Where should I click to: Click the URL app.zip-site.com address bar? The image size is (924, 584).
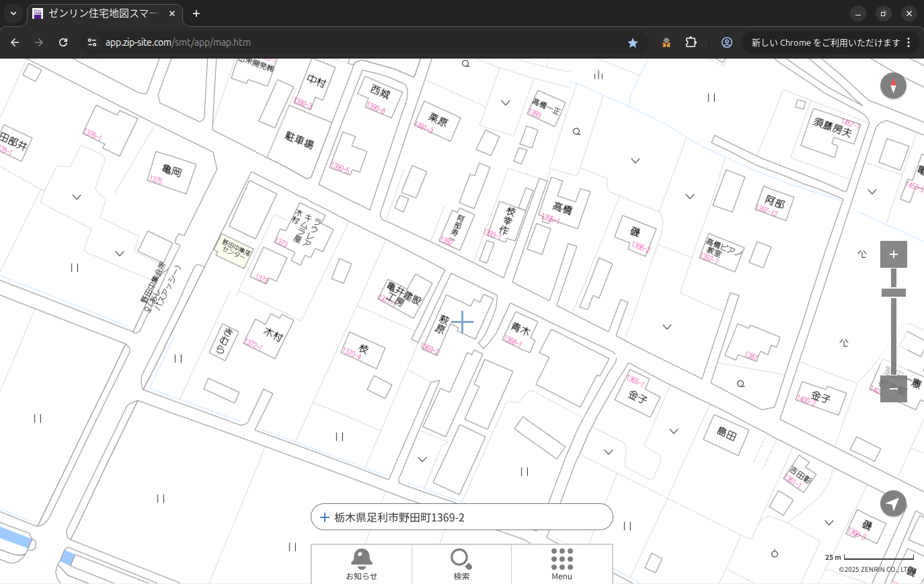click(178, 42)
